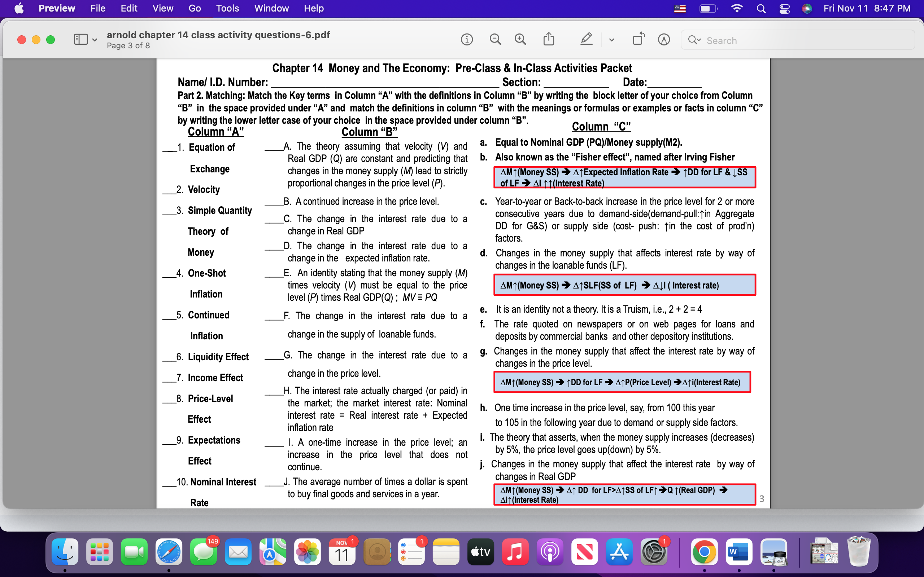924x577 pixels.
Task: Launch Microsoft Word from the Dock
Action: click(x=740, y=551)
